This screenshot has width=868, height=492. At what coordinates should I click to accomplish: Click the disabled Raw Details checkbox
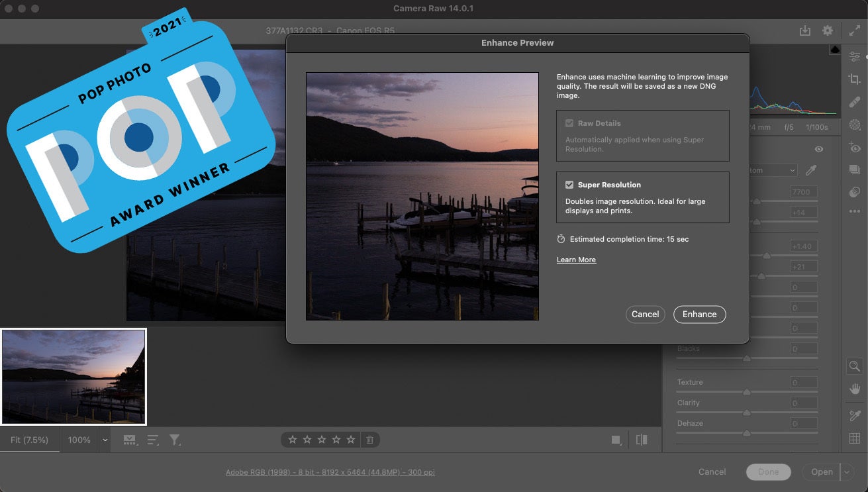[x=570, y=123]
